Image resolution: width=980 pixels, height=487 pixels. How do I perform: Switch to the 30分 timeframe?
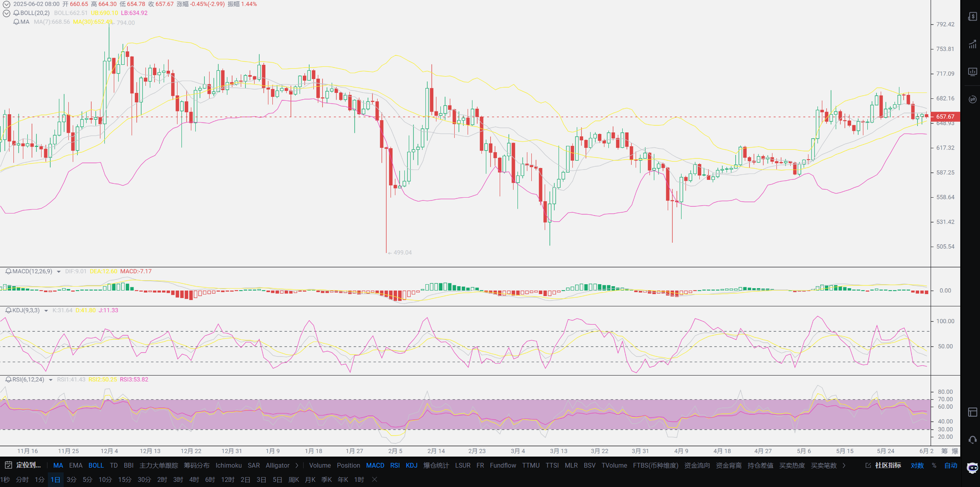click(144, 479)
